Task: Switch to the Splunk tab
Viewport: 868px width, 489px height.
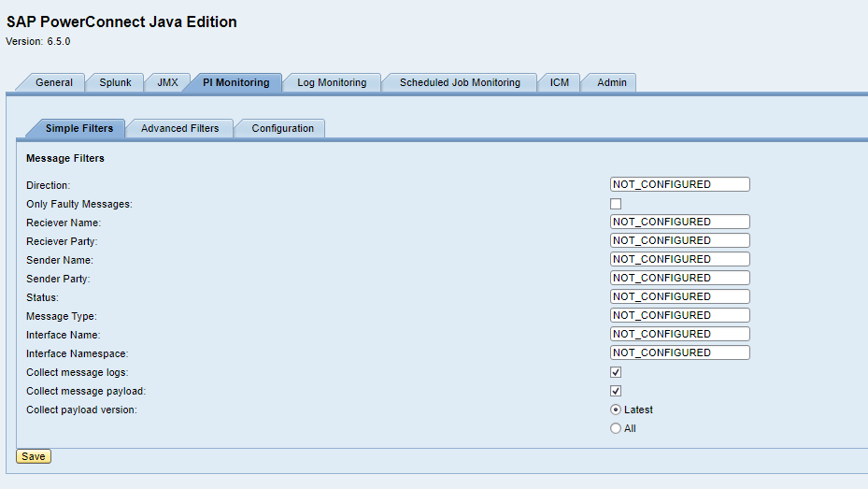Action: [115, 83]
